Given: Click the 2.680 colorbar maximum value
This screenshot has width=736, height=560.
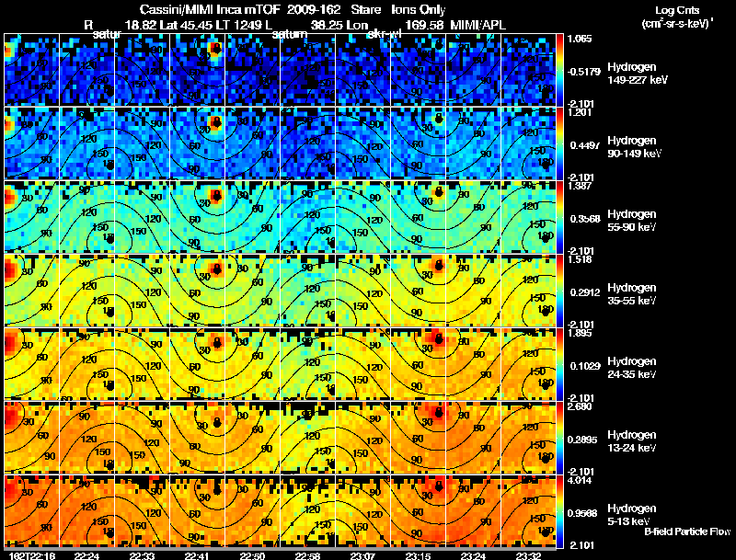Looking at the screenshot, I should [581, 406].
